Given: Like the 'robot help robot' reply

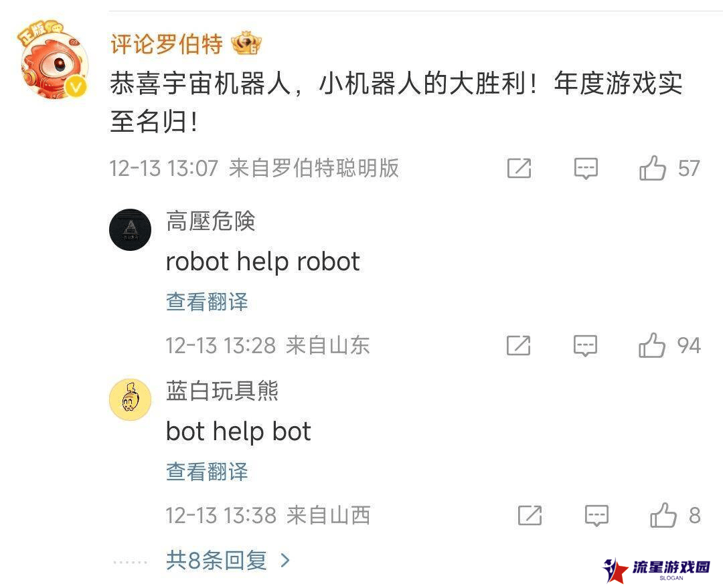Looking at the screenshot, I should click(652, 345).
